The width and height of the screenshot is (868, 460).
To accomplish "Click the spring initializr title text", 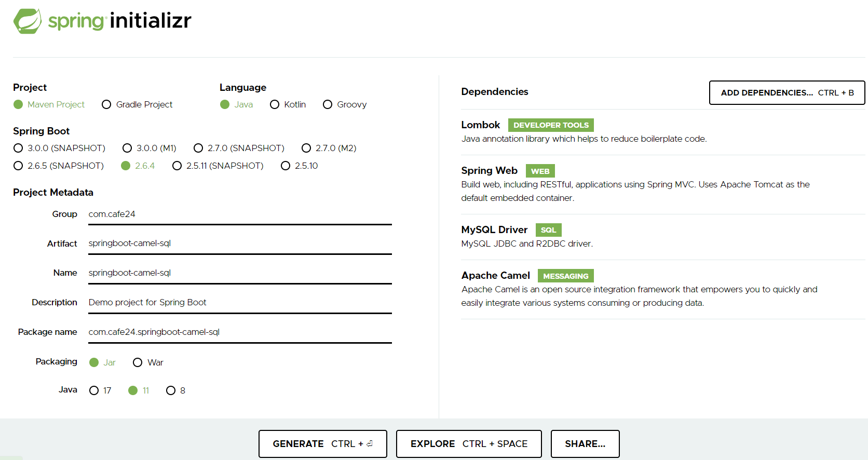I will pyautogui.click(x=120, y=21).
